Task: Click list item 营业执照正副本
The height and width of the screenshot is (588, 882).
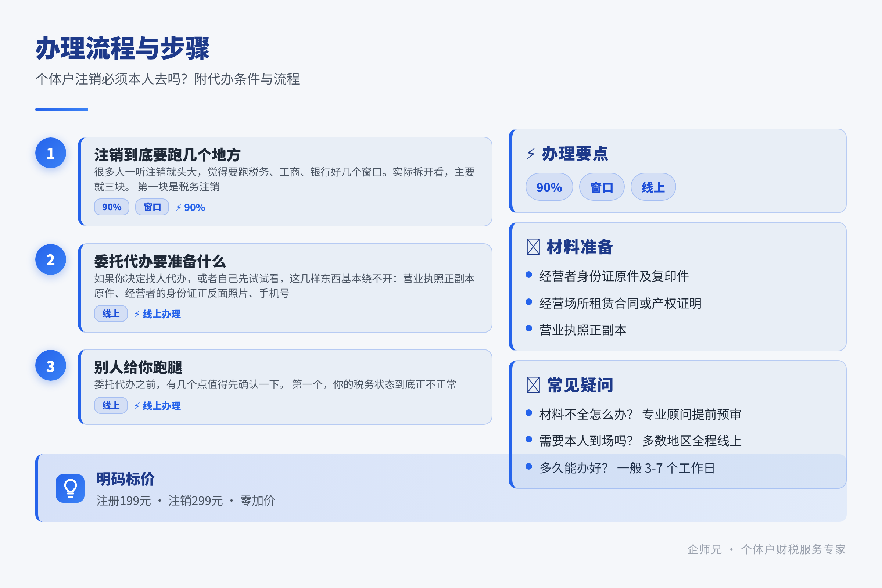Action: [583, 330]
